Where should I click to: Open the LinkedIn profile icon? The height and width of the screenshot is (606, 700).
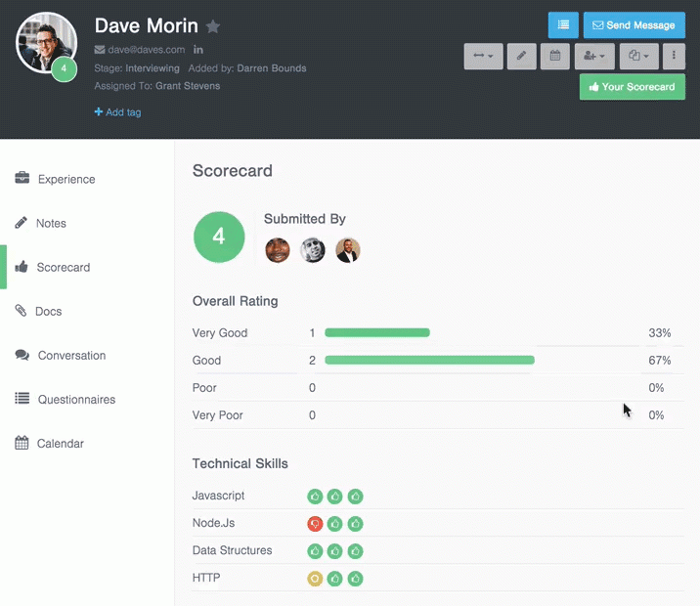(198, 50)
